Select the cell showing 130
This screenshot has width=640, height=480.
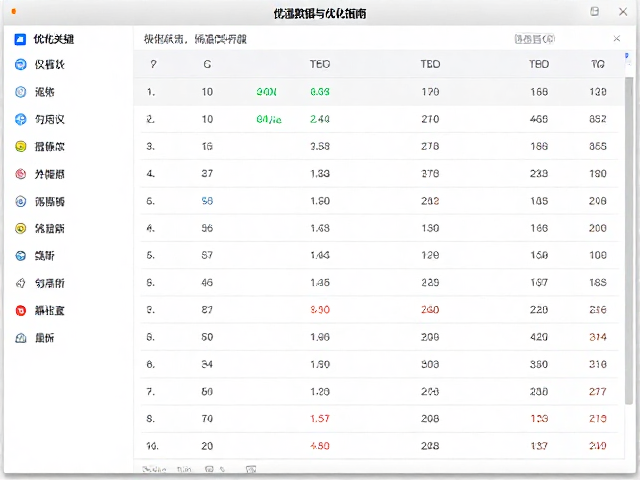[x=430, y=228]
